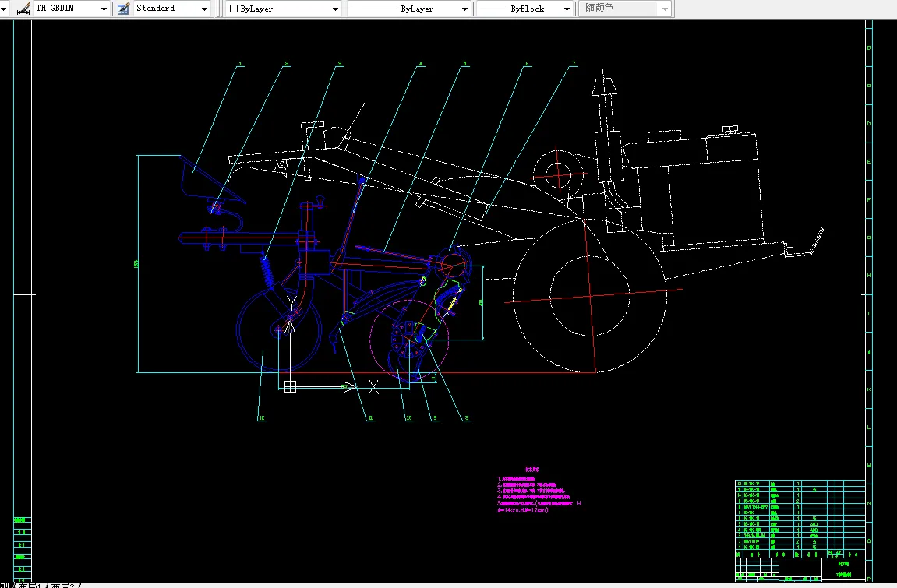Switch to the 布局2 layout tab
897x588 pixels.
[x=62, y=585]
